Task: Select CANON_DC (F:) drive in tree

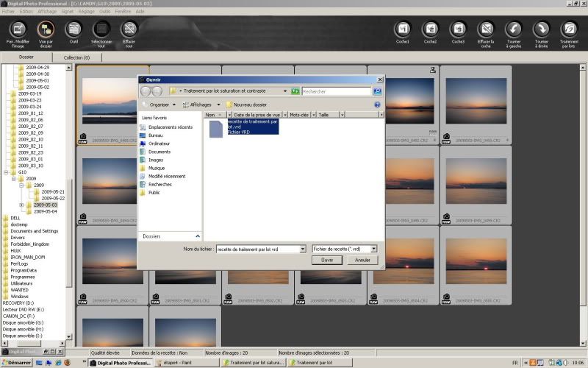Action: pos(18,316)
